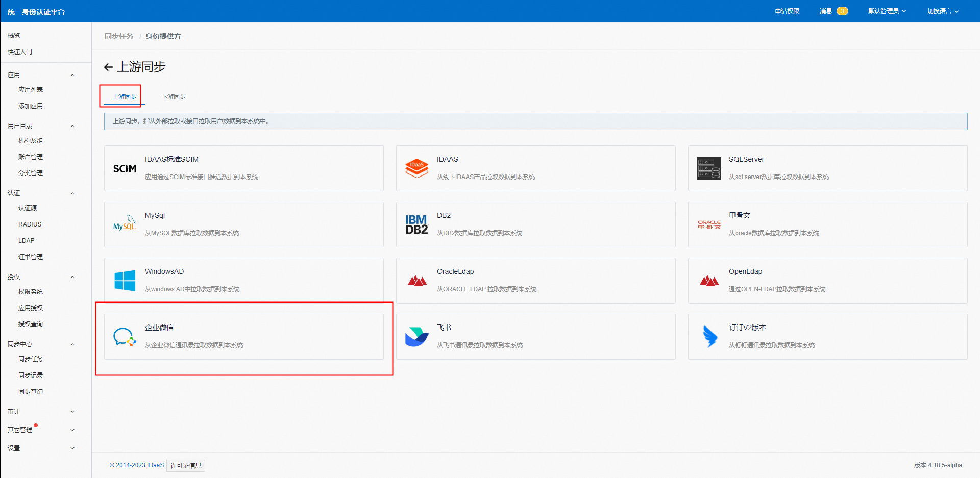This screenshot has height=478, width=980.
Task: Select the 钉钉V2版本 blue wing icon
Action: pos(709,337)
